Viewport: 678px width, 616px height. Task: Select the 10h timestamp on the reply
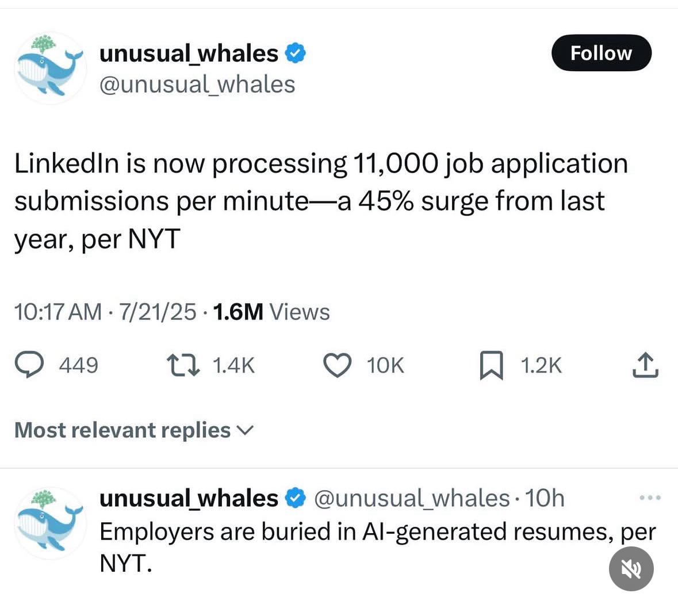545,498
